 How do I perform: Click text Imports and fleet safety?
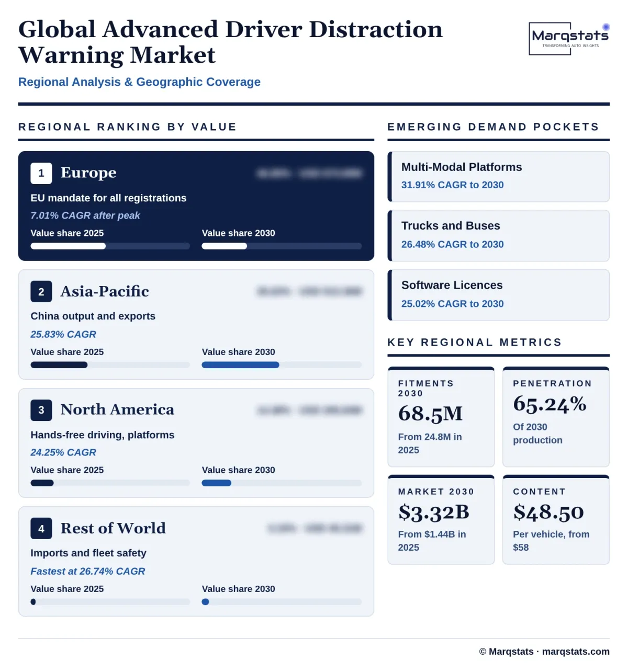(x=88, y=553)
